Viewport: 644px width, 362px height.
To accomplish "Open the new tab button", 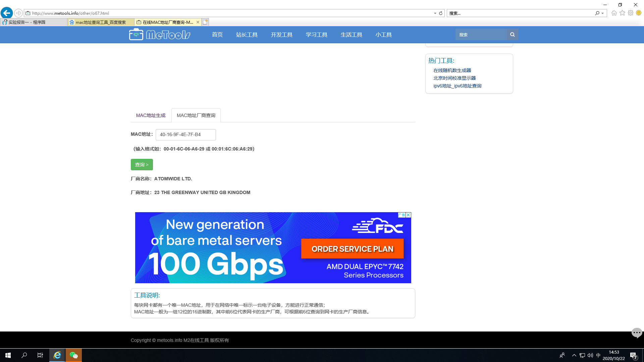I will (x=205, y=22).
